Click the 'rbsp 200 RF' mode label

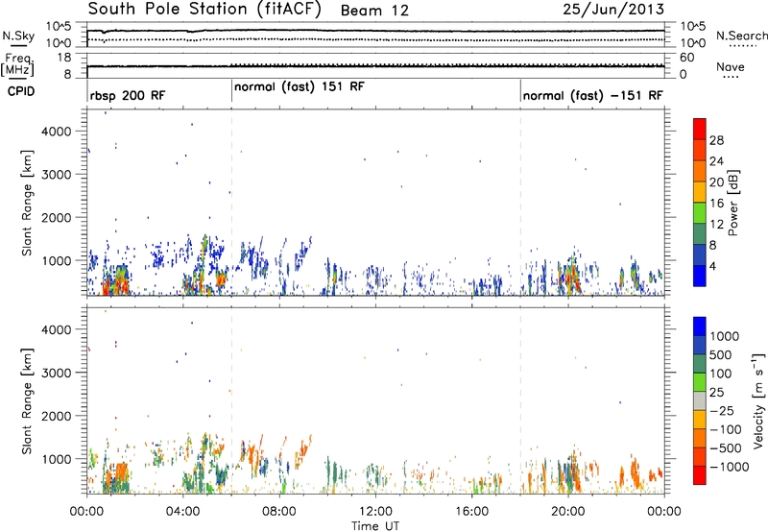click(x=128, y=95)
